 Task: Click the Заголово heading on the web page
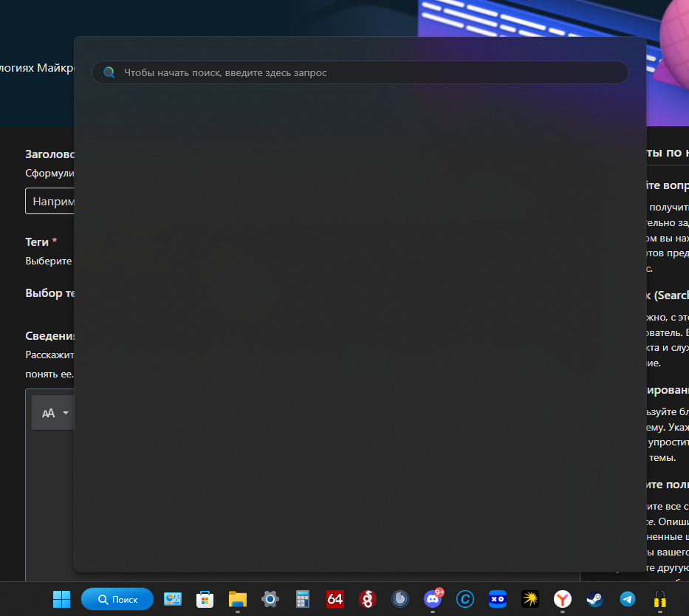[x=49, y=154]
